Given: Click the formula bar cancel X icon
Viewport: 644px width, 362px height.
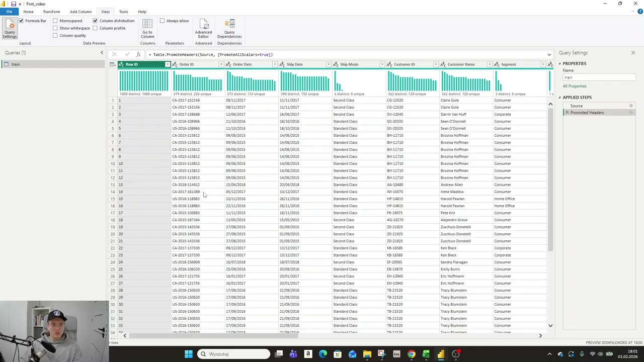Looking at the screenshot, I should pos(115,54).
